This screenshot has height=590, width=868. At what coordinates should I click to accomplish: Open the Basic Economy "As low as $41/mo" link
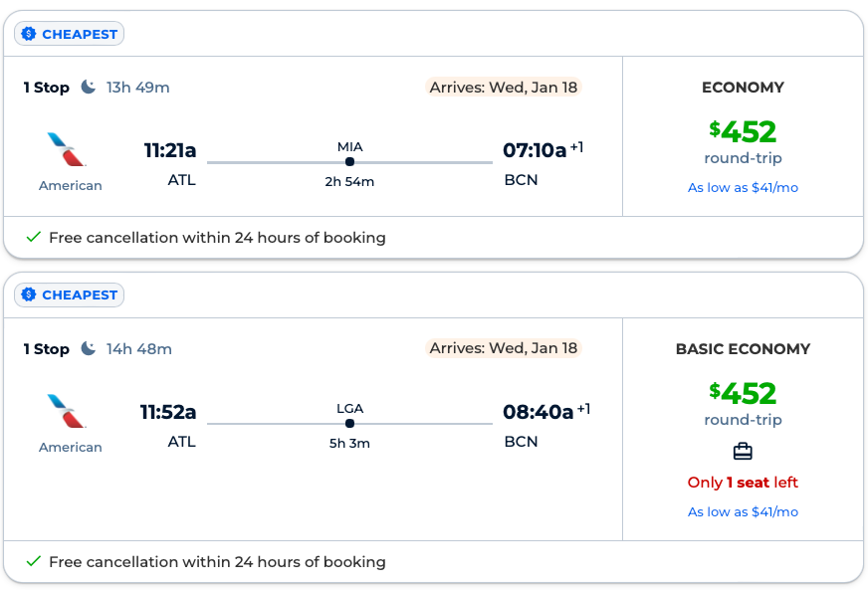point(743,511)
